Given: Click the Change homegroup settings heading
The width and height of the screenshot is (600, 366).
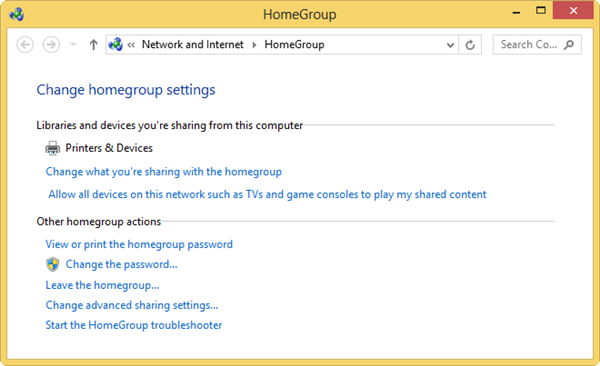Looking at the screenshot, I should pos(126,90).
